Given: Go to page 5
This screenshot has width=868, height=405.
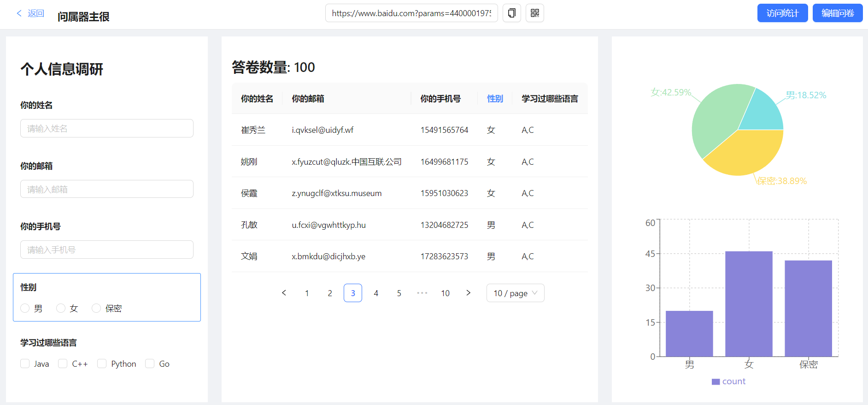Looking at the screenshot, I should (x=399, y=293).
